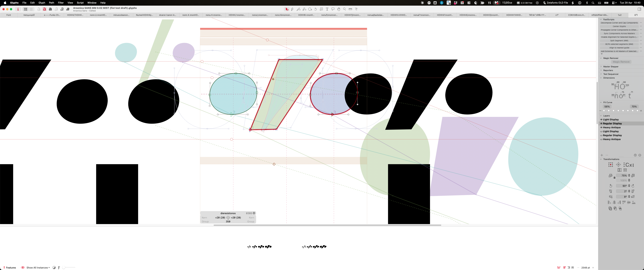Switch to list view mode
The image size is (644, 270).
coord(31,9)
